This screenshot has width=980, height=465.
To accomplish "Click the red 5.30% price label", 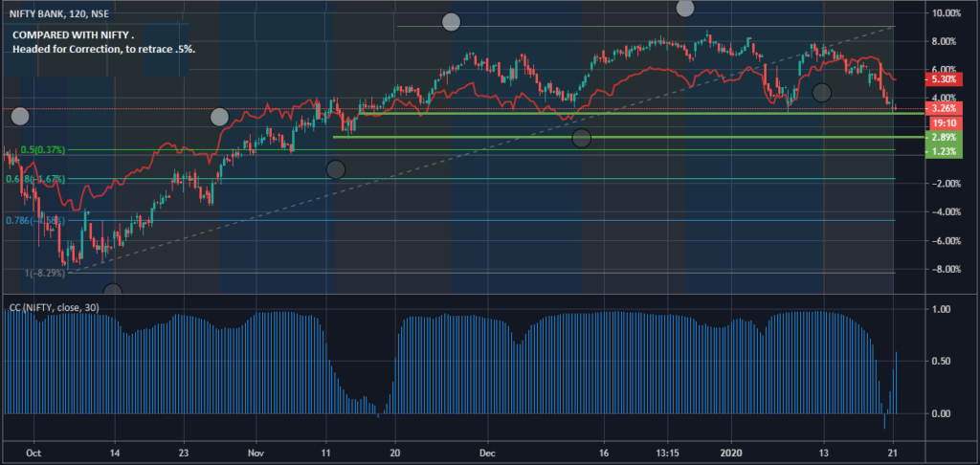I will [944, 79].
